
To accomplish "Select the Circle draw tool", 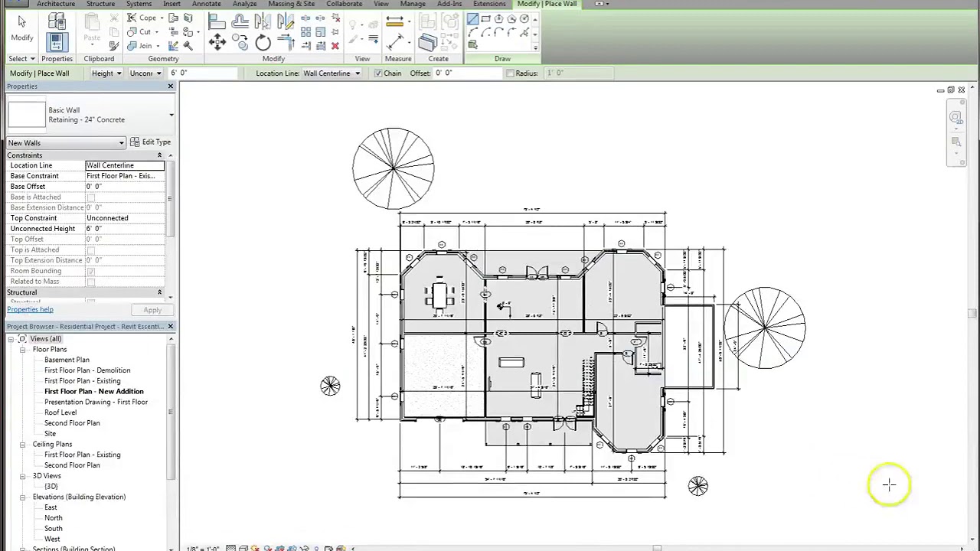I will [x=524, y=18].
